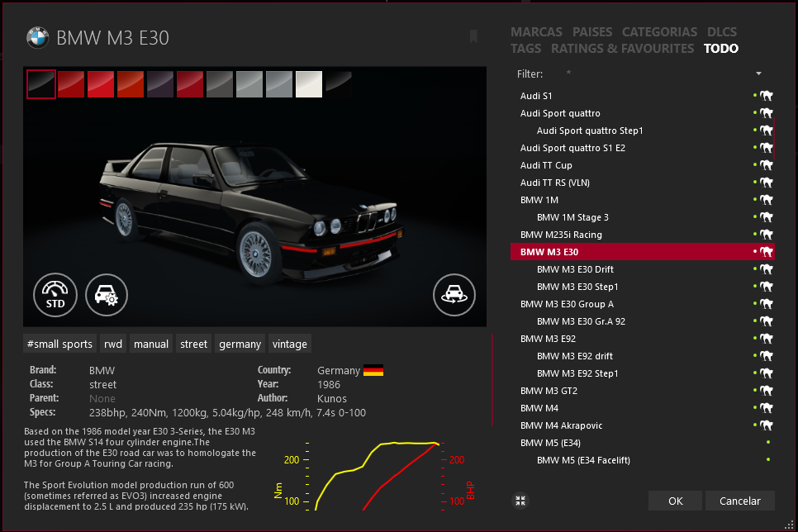Choose the white skin swatch
The height and width of the screenshot is (532, 798).
(x=309, y=83)
